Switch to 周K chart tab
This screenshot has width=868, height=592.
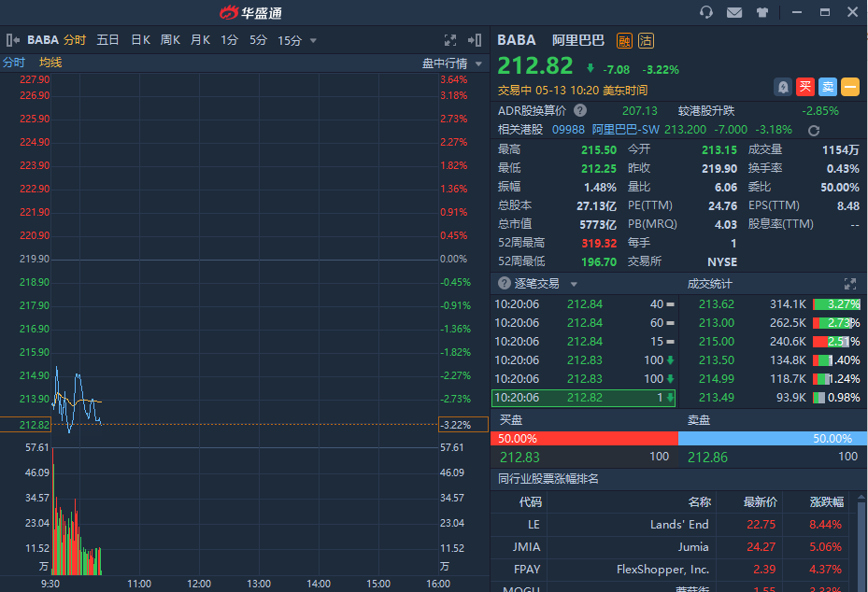pyautogui.click(x=170, y=40)
